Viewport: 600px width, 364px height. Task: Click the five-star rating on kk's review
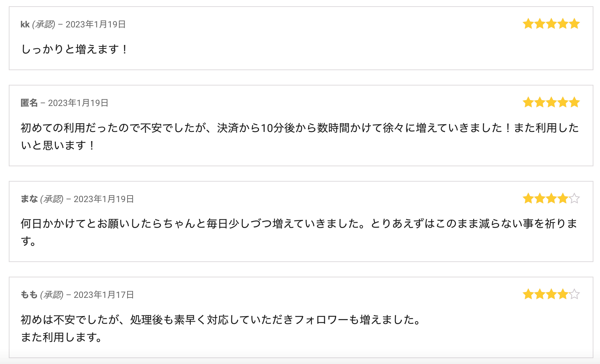coord(551,24)
